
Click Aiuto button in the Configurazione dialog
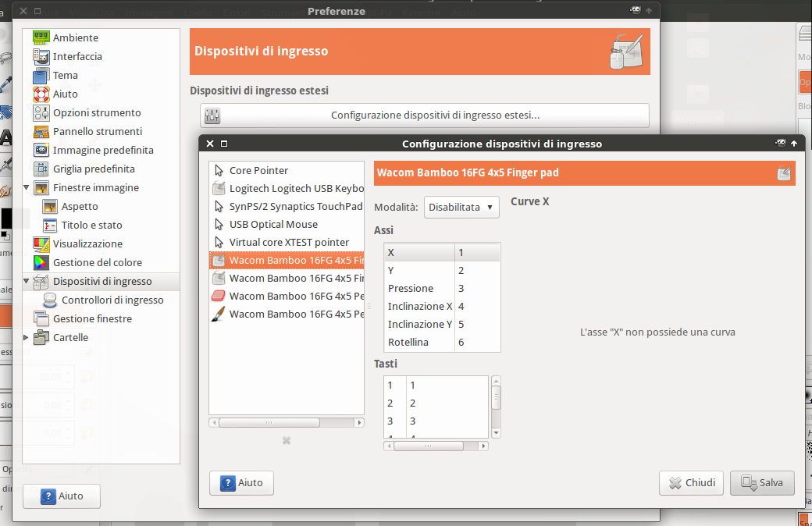241,483
